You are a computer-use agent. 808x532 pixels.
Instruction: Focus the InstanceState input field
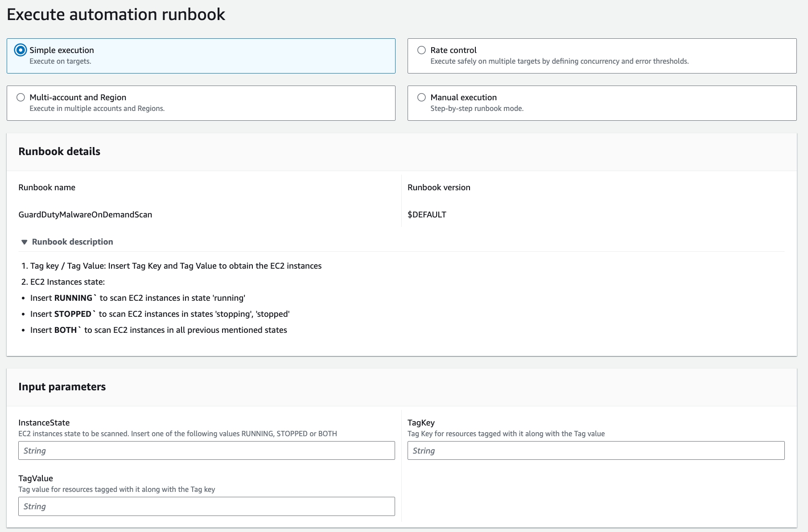click(x=206, y=450)
